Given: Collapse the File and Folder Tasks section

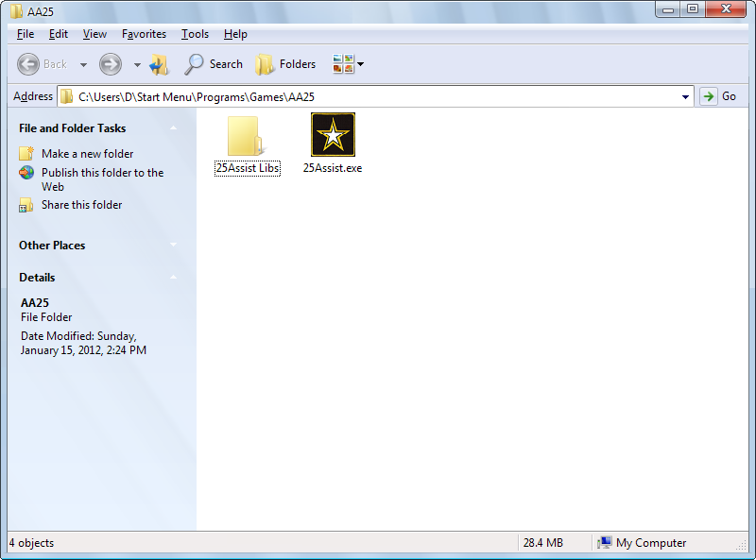Looking at the screenshot, I should point(174,128).
